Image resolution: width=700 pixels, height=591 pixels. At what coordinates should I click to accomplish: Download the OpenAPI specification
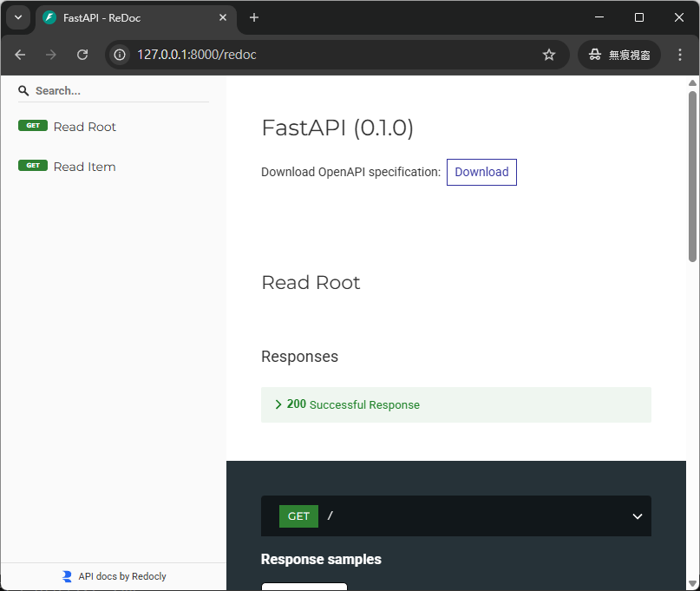(x=481, y=172)
